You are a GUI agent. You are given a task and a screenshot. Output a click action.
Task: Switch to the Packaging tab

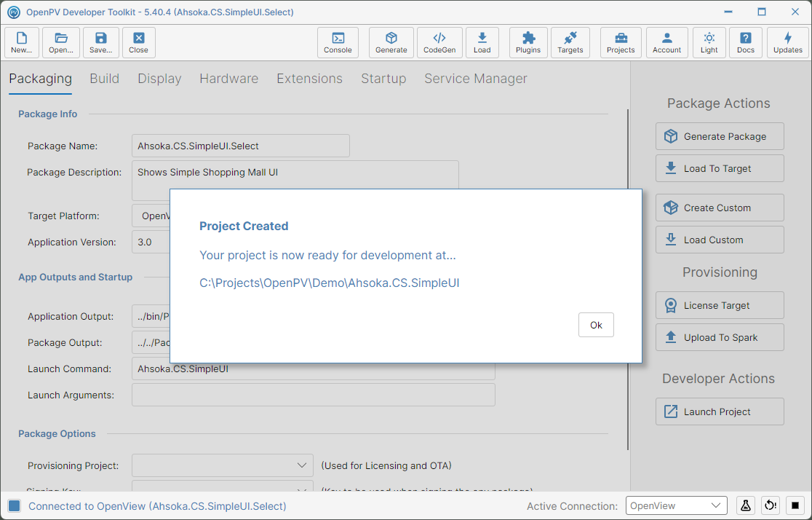(x=41, y=79)
